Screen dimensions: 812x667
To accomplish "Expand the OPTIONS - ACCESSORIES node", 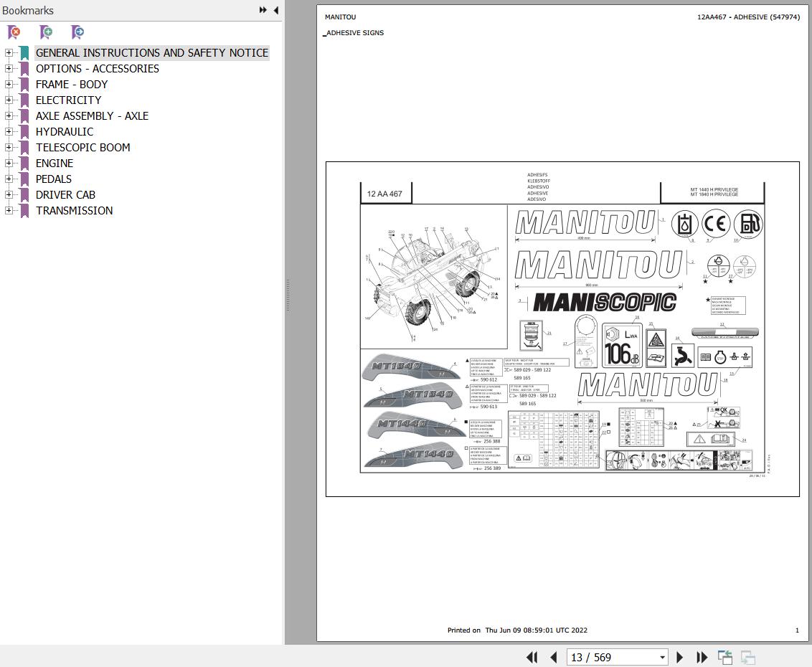I will (9, 68).
